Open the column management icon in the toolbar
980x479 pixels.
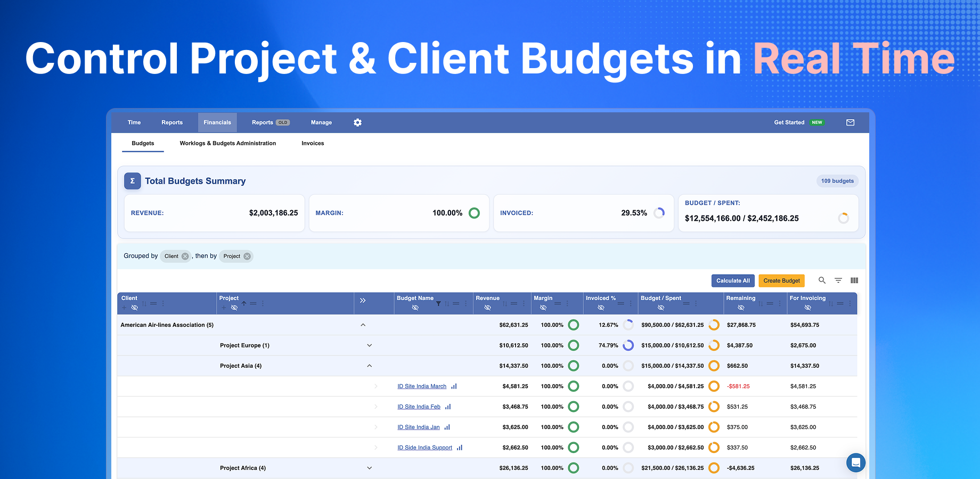pyautogui.click(x=854, y=280)
